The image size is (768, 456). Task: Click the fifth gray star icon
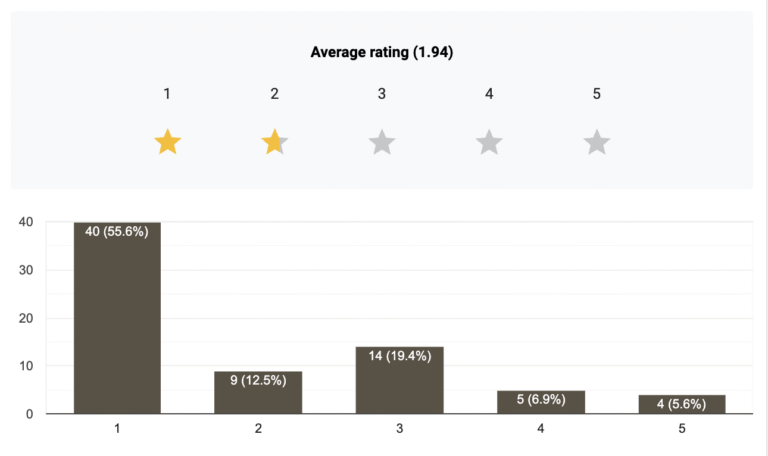[597, 142]
